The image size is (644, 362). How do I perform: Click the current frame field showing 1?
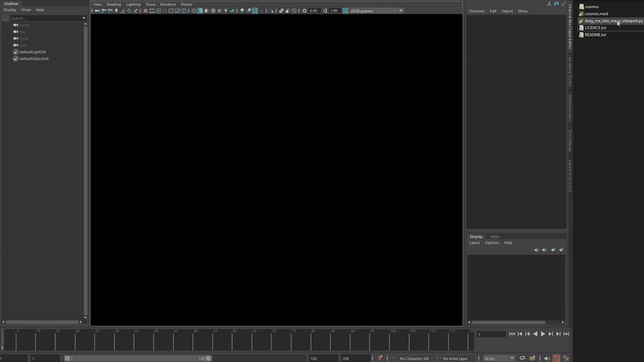[x=491, y=334]
